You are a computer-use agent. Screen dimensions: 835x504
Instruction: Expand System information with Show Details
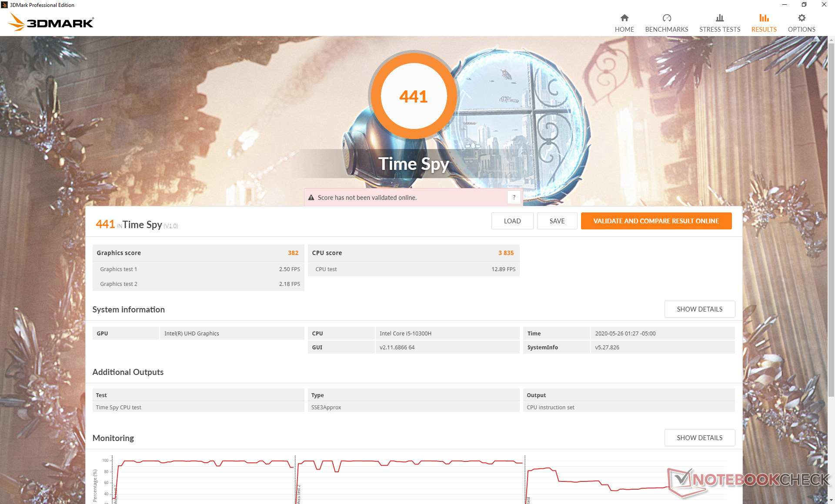tap(699, 309)
